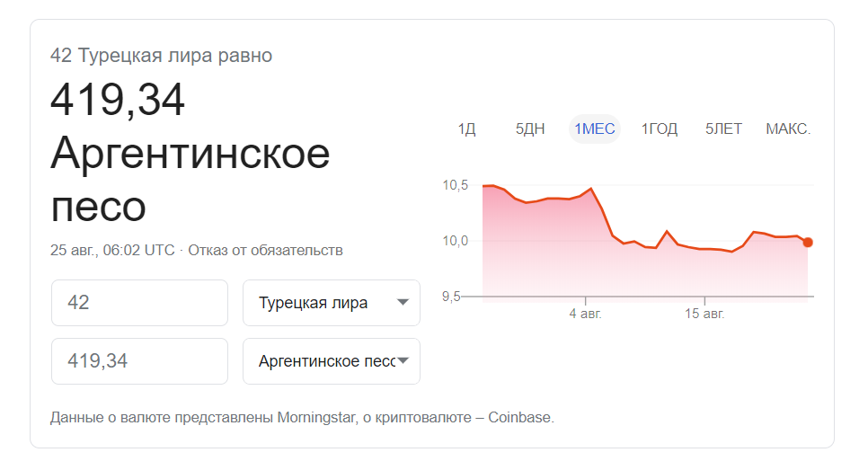This screenshot has height=470, width=868.
Task: Select the 1Д chart range tab
Action: [x=466, y=129]
